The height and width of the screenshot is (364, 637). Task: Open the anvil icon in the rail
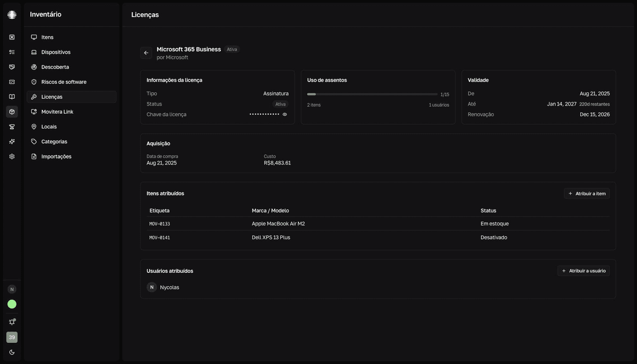tap(12, 127)
